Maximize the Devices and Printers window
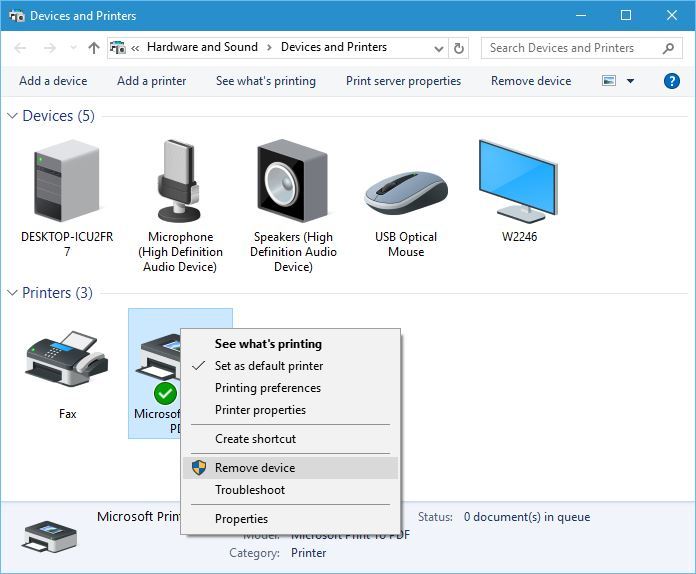This screenshot has width=696, height=574. pyautogui.click(x=626, y=16)
